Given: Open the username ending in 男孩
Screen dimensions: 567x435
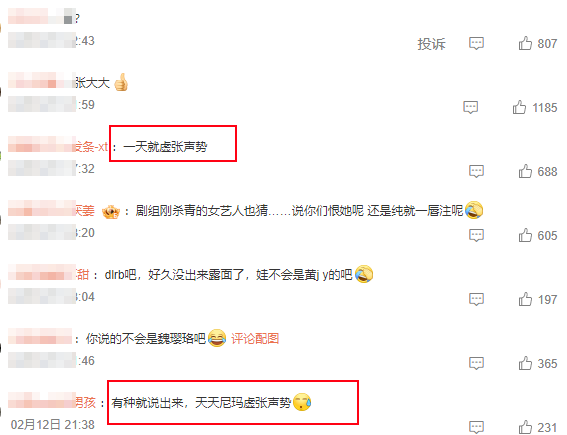Looking at the screenshot, I should (52, 402).
